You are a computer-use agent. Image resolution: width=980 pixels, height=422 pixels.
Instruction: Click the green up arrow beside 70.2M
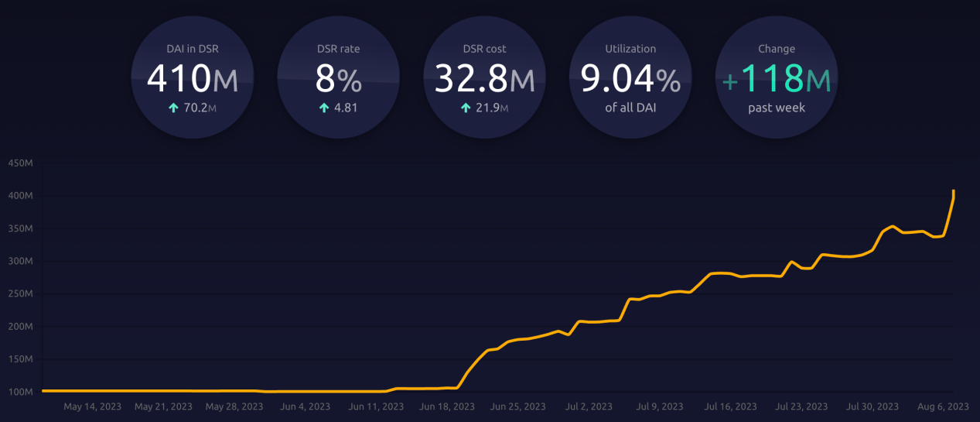tap(173, 108)
